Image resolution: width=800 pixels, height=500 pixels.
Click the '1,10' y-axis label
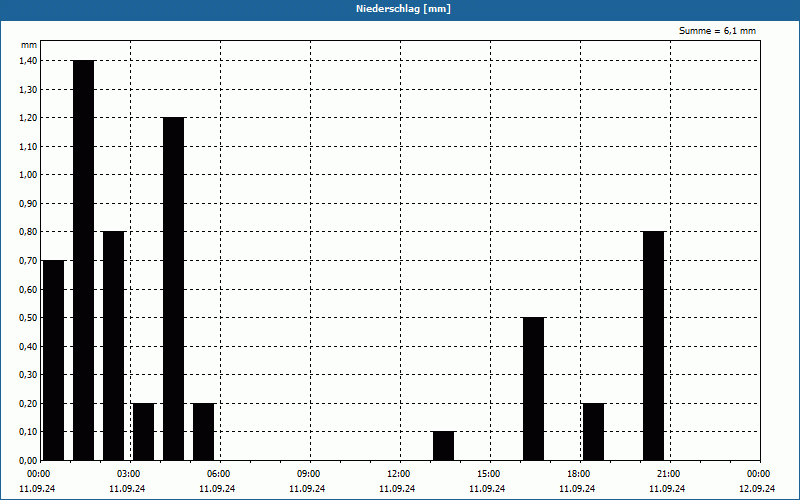[28, 146]
